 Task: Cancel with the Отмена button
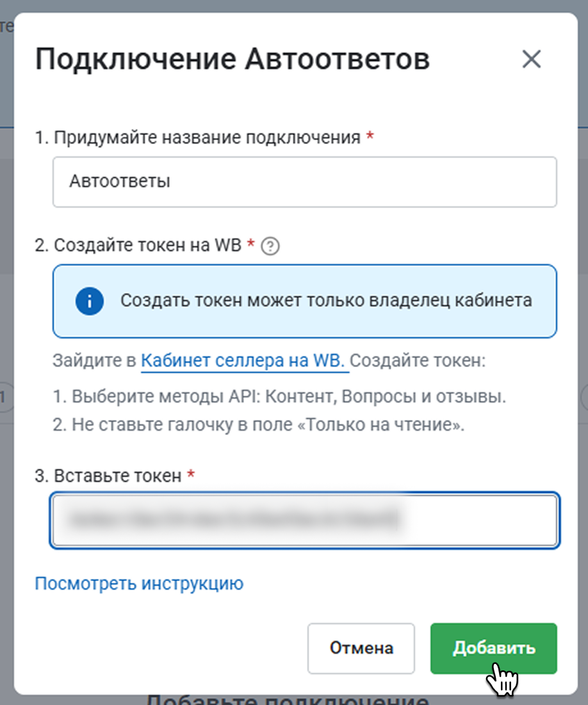click(x=361, y=648)
